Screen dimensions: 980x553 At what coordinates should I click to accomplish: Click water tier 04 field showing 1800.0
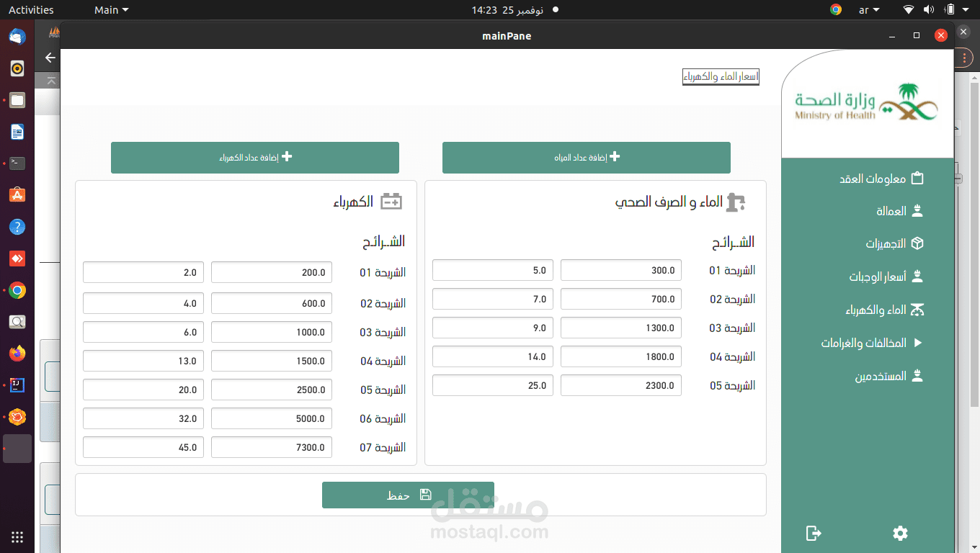click(621, 357)
